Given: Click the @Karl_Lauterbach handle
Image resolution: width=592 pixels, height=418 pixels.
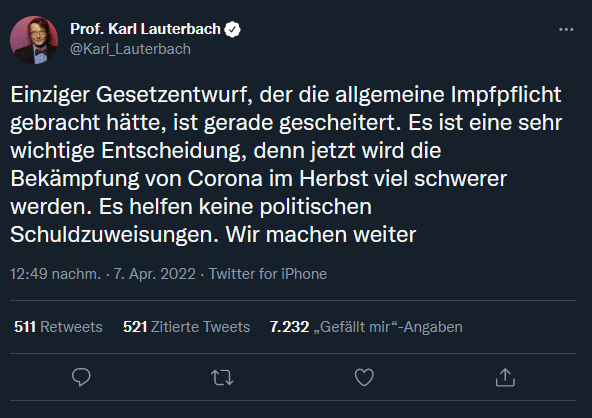Looking at the screenshot, I should pyautogui.click(x=130, y=49).
